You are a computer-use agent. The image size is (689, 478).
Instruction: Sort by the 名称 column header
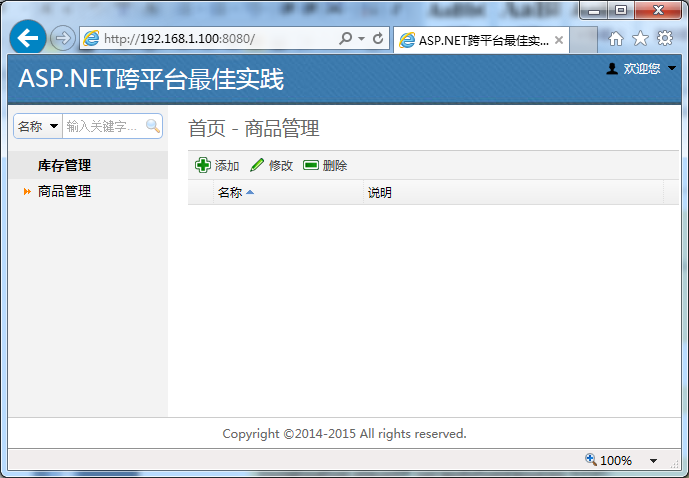(x=288, y=192)
